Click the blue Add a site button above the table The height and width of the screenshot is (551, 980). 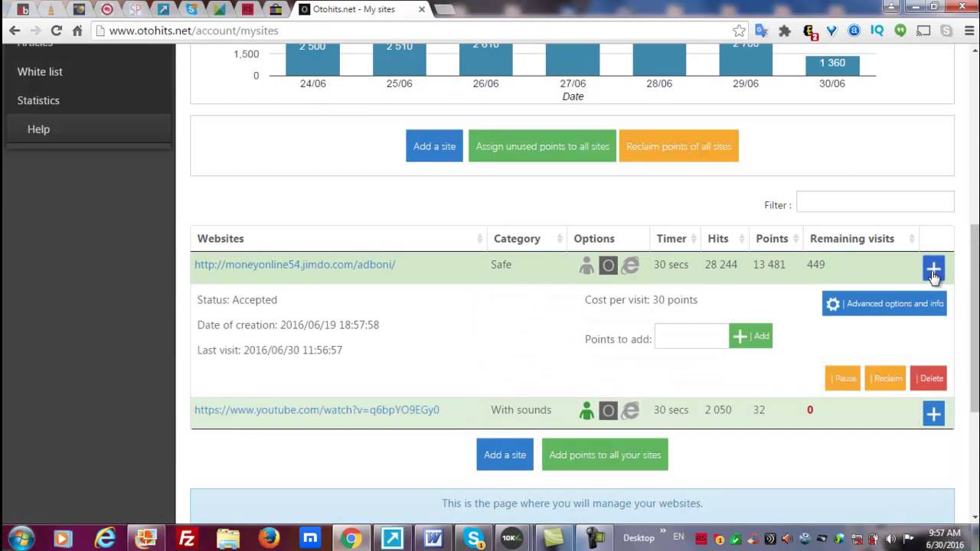(x=434, y=146)
